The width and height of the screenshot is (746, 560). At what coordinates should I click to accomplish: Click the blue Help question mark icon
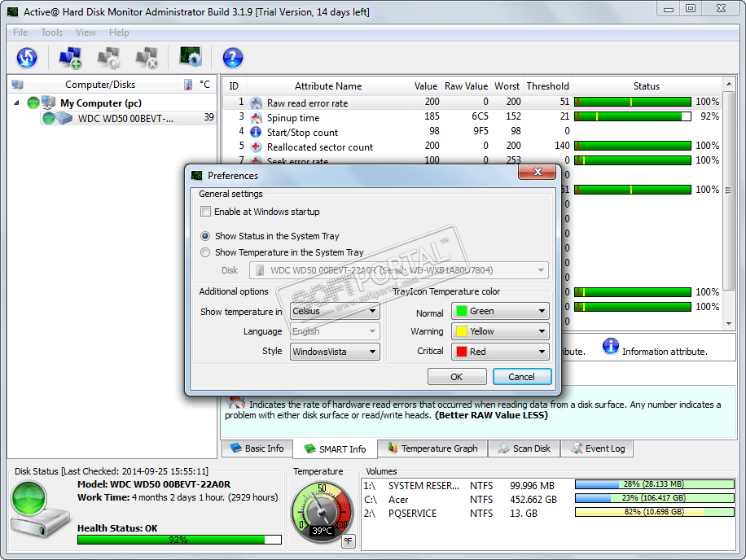pyautogui.click(x=233, y=58)
